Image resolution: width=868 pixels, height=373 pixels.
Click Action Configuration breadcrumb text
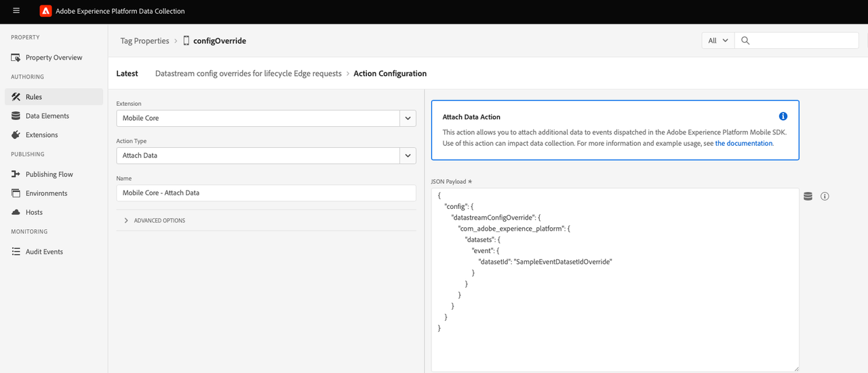[390, 73]
